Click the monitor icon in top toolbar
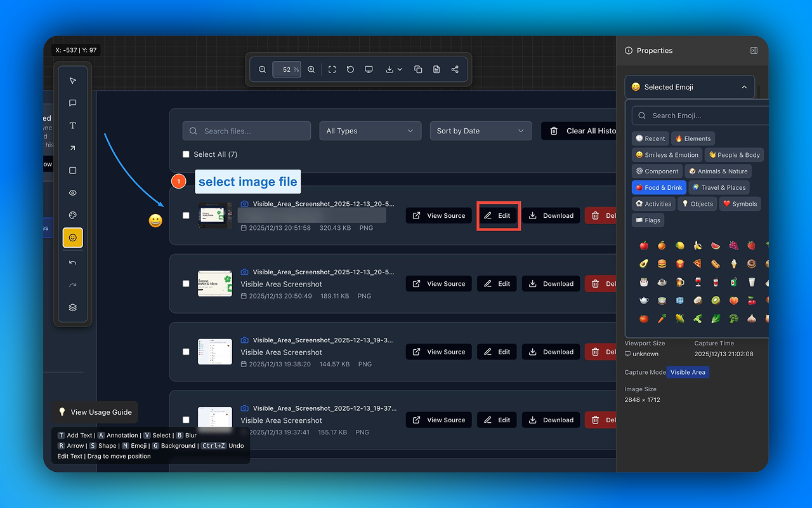This screenshot has width=812, height=508. [369, 69]
